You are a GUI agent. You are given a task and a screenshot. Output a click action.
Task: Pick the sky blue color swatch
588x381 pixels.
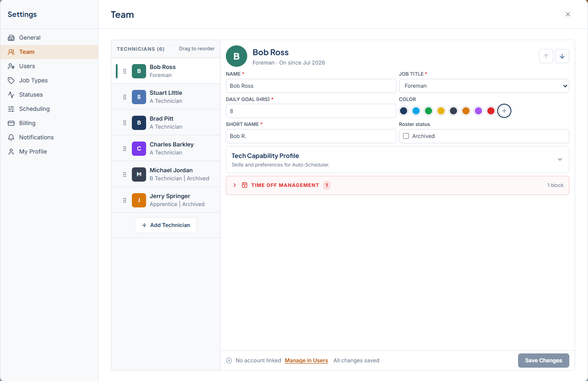[416, 111]
